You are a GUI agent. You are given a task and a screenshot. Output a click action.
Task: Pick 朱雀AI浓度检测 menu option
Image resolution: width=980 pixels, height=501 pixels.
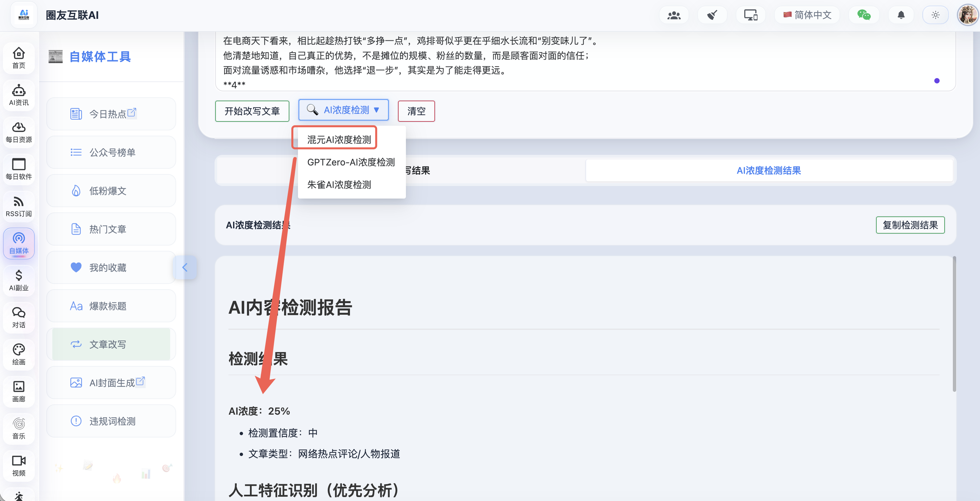(339, 185)
